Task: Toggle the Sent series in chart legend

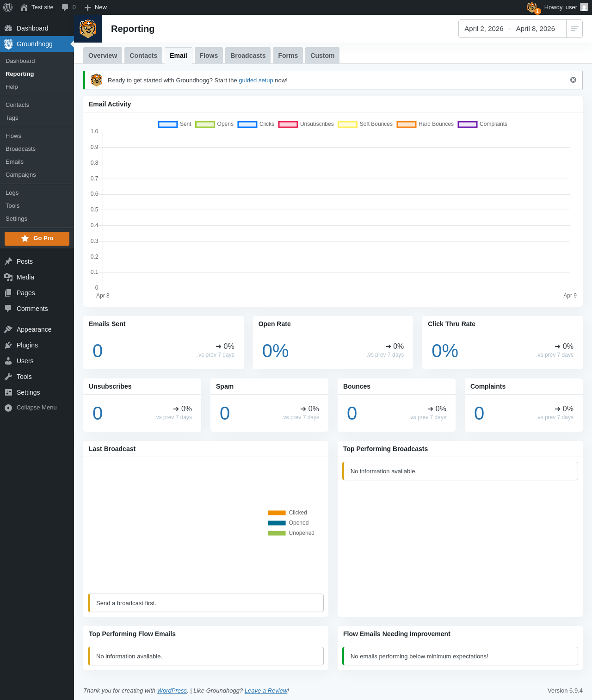Action: (175, 124)
